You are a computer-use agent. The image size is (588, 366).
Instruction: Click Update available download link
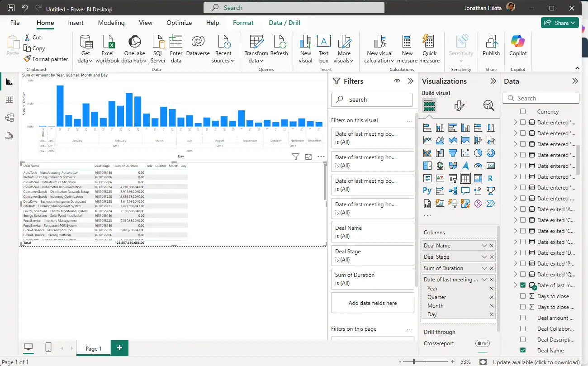[x=536, y=362]
